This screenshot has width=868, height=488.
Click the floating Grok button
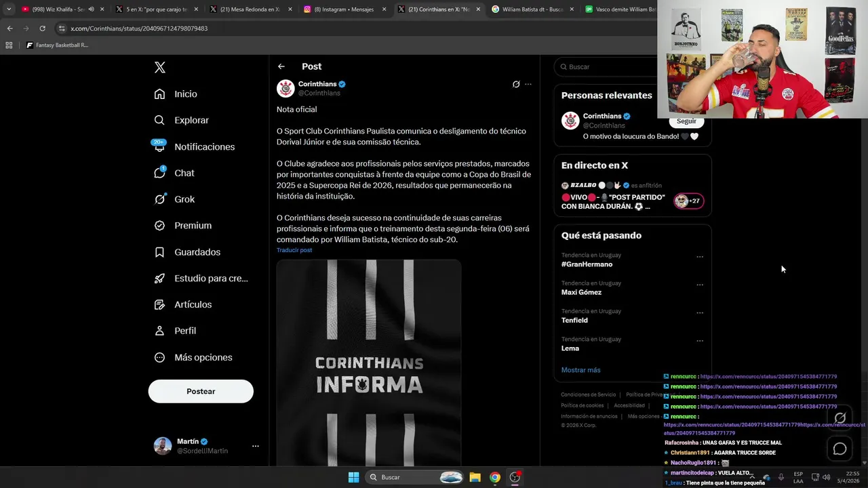point(840,418)
